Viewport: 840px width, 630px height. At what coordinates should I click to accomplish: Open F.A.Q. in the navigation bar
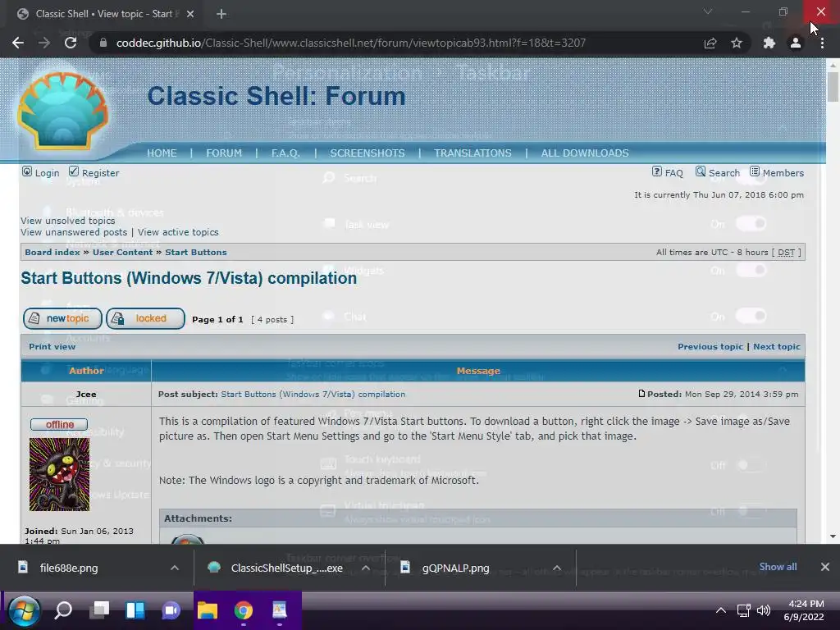coord(285,153)
